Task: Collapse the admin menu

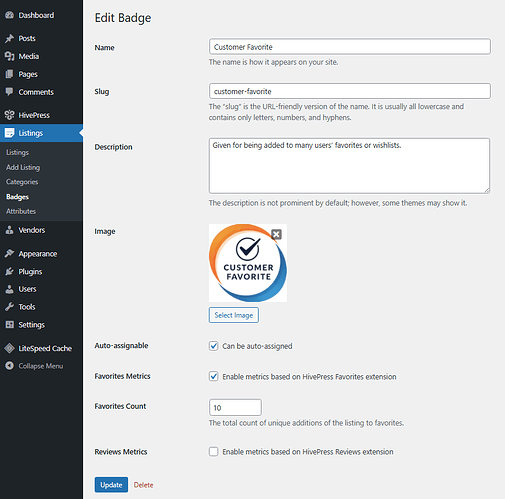Action: [x=34, y=366]
